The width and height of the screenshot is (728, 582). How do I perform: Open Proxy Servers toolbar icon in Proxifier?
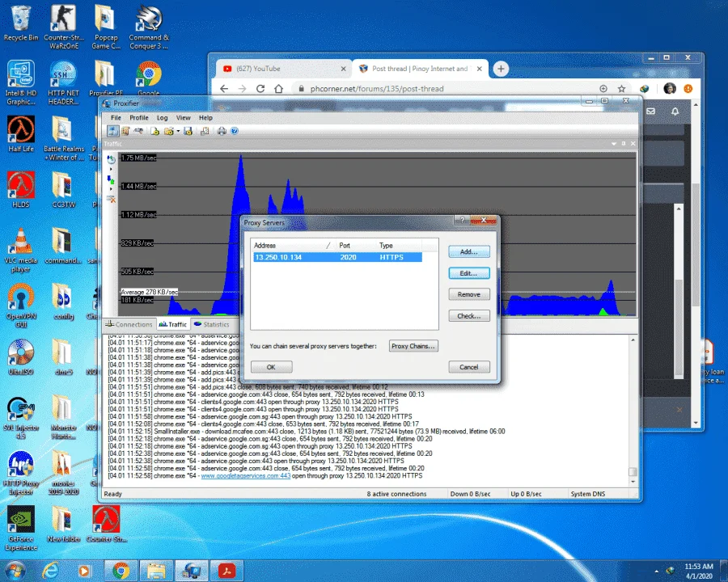coord(112,131)
